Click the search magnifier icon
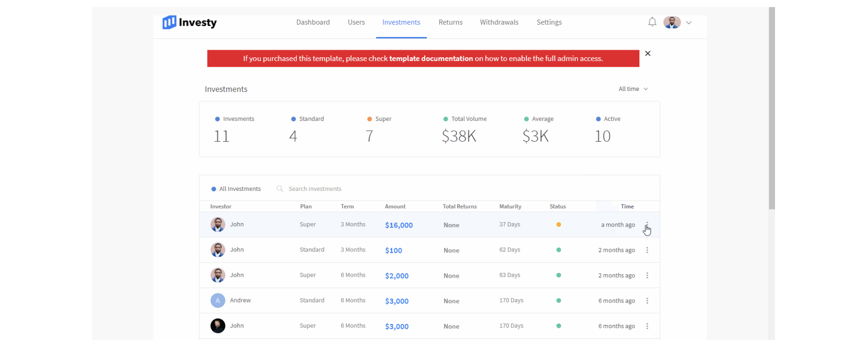 280,189
